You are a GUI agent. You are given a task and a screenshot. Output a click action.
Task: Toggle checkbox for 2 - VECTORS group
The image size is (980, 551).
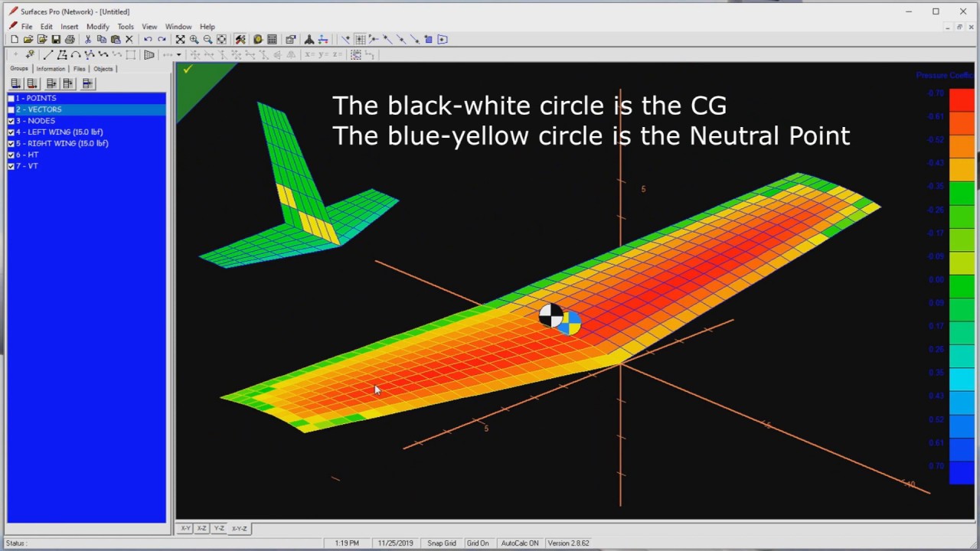pyautogui.click(x=11, y=109)
